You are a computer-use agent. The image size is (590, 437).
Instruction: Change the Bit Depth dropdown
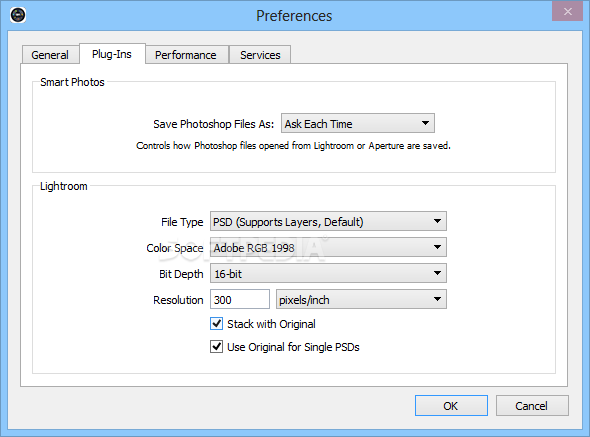click(328, 273)
